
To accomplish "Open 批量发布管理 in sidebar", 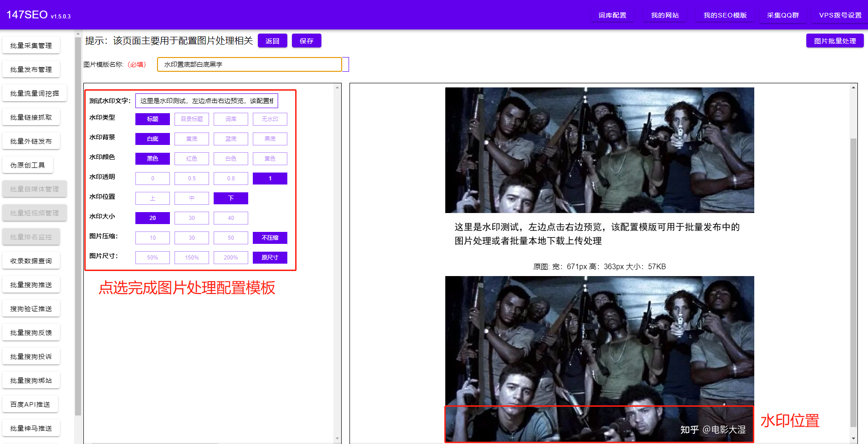I will pyautogui.click(x=31, y=69).
